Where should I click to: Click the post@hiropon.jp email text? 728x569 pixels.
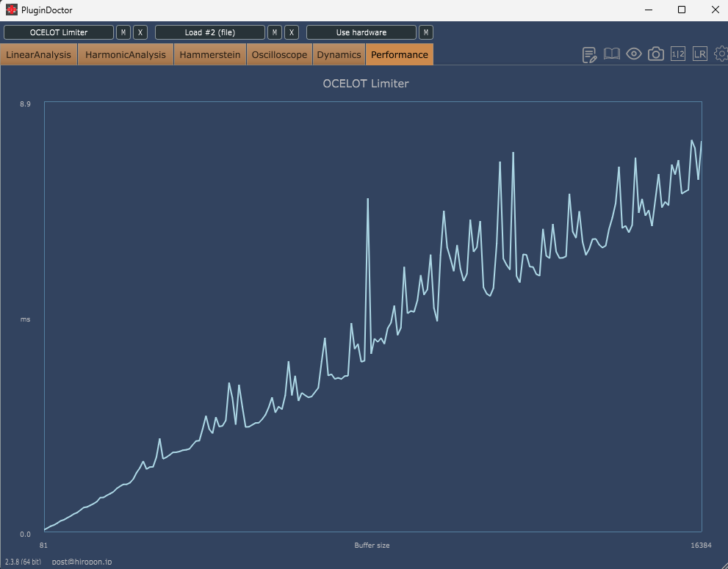click(82, 562)
